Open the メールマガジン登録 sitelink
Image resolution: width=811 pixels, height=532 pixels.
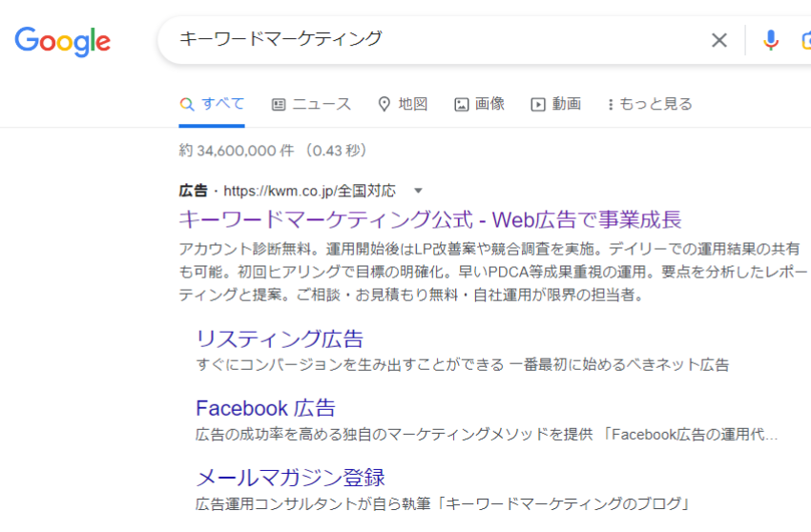click(x=290, y=478)
